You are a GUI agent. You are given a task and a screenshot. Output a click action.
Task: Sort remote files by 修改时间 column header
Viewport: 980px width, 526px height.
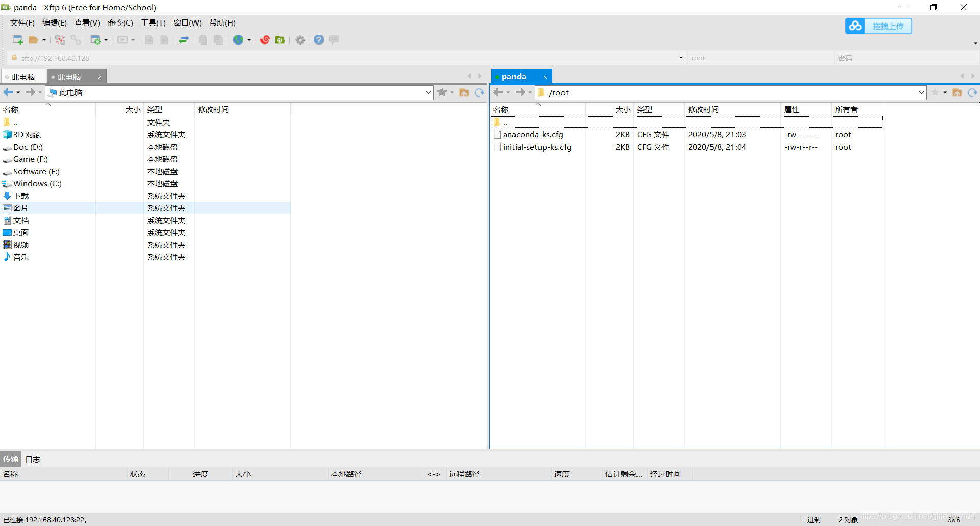(703, 109)
